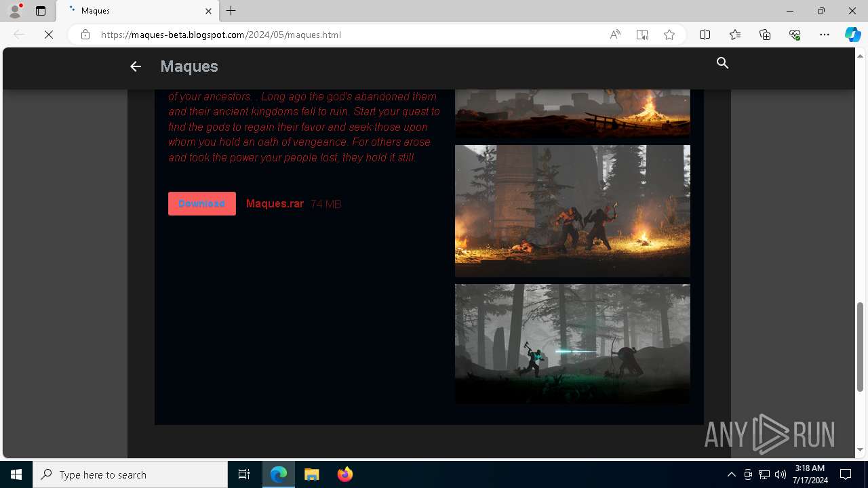Select the Maques browser tab
The height and width of the screenshot is (488, 868).
(138, 11)
